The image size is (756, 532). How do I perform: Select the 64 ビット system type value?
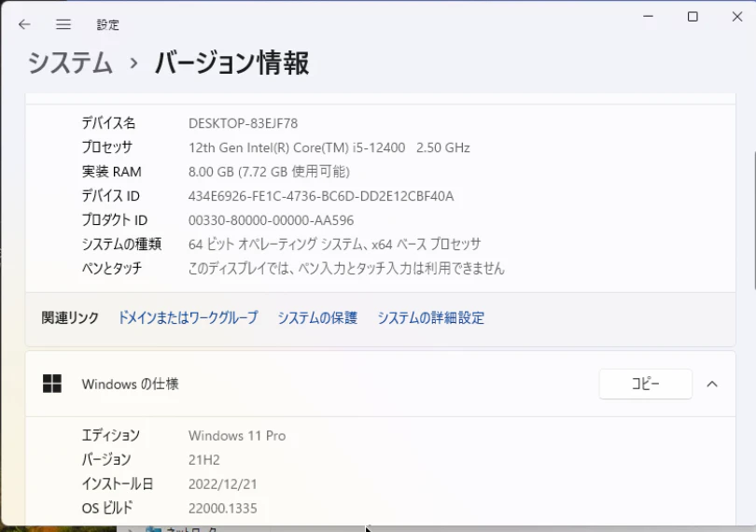coord(335,244)
